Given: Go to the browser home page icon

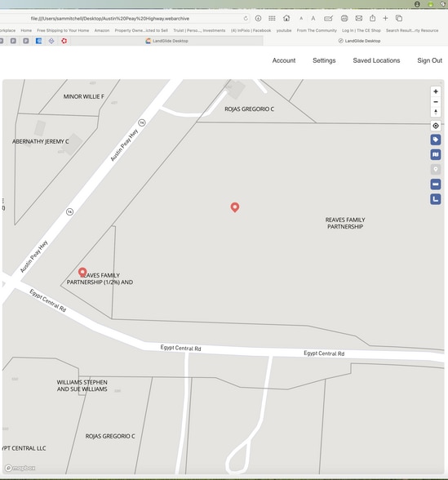Looking at the screenshot, I should click(286, 18).
